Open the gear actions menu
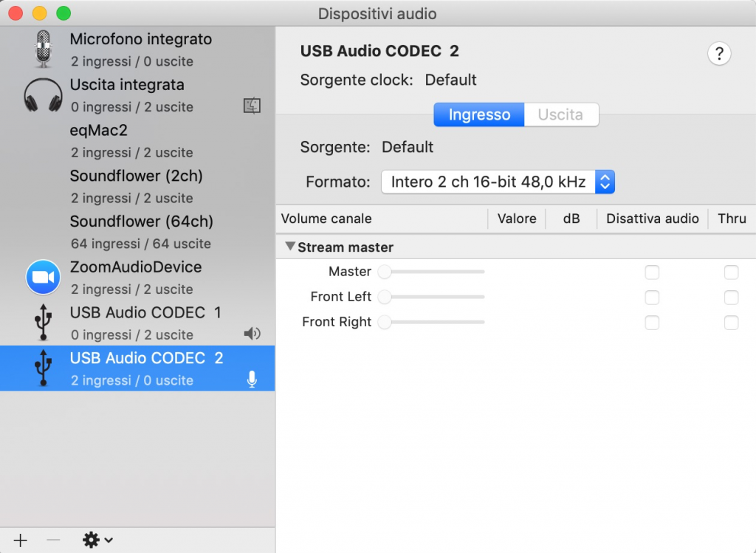The image size is (756, 553). coord(97,540)
